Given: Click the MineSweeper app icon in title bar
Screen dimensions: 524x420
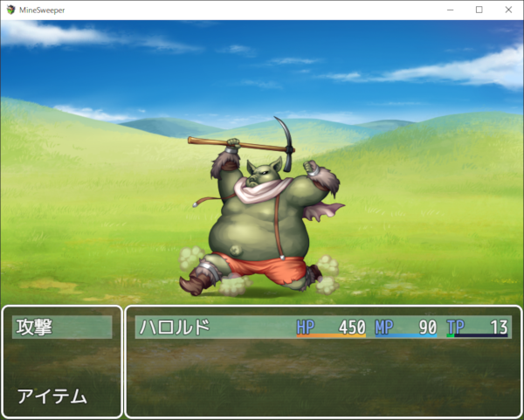Looking at the screenshot, I should point(11,10).
